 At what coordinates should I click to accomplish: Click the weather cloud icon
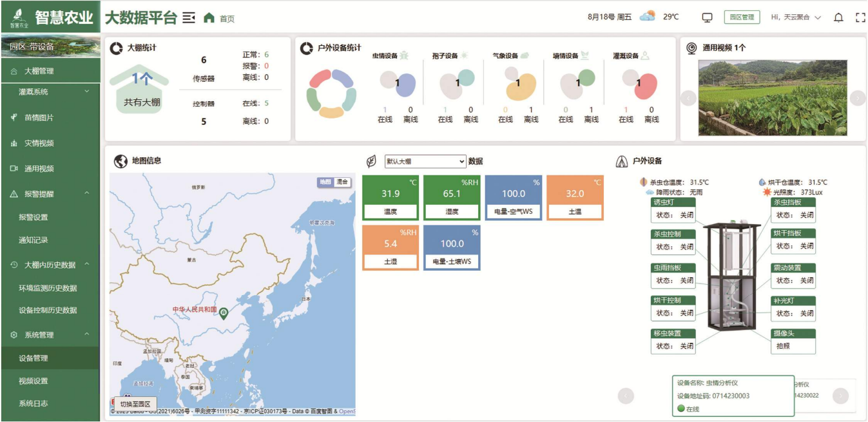[648, 17]
